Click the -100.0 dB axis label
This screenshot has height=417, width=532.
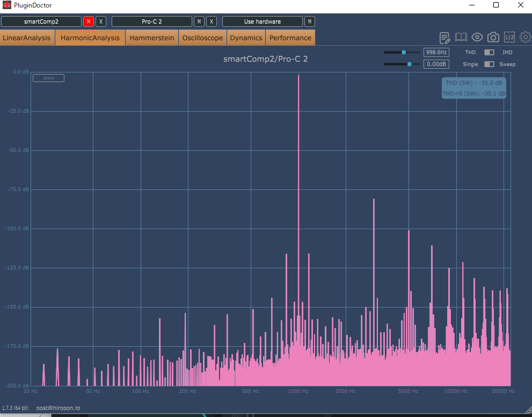pyautogui.click(x=17, y=228)
